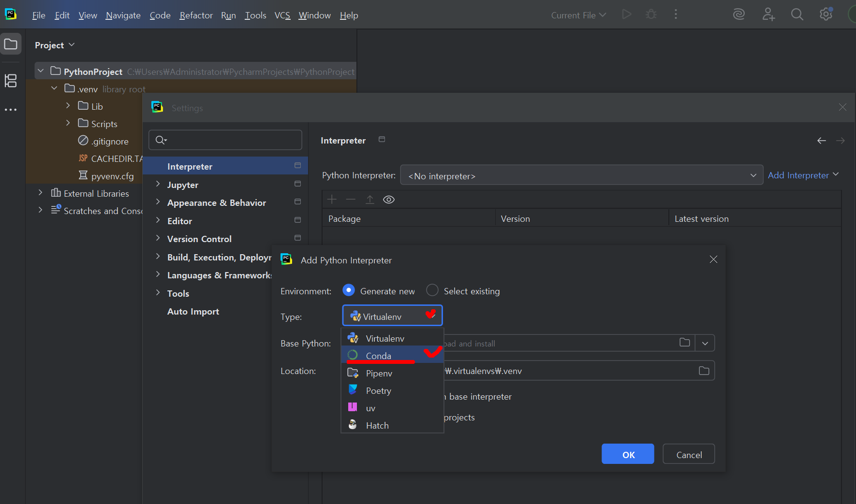Viewport: 856px width, 504px height.
Task: Click Upgrade package up-arrow icon
Action: 369,200
